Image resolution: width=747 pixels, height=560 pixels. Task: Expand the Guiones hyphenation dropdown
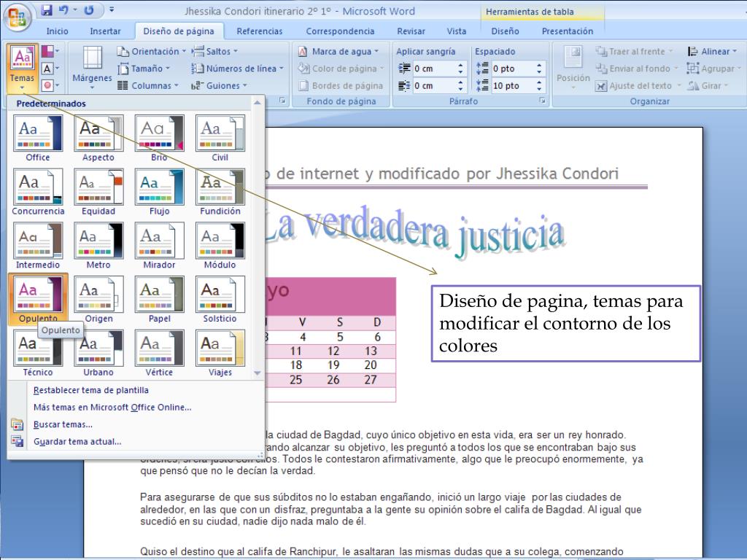tap(219, 86)
